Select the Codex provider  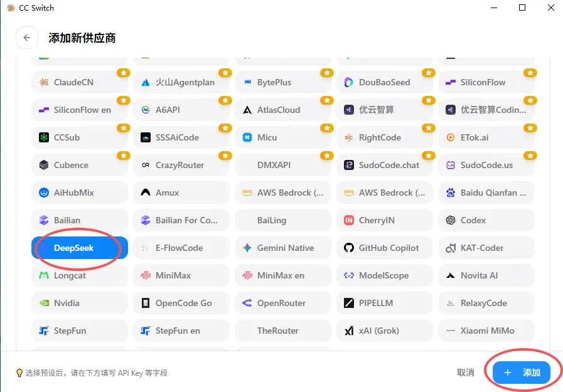[x=486, y=220]
